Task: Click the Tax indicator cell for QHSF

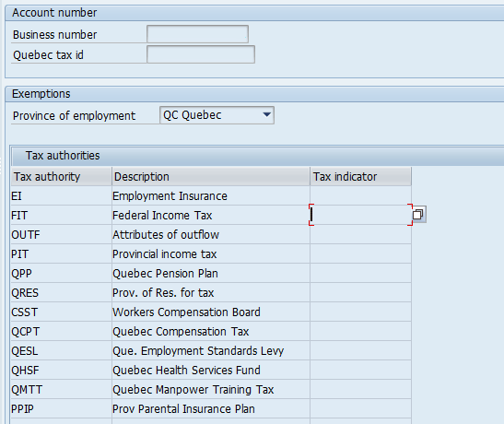Action: click(360, 370)
